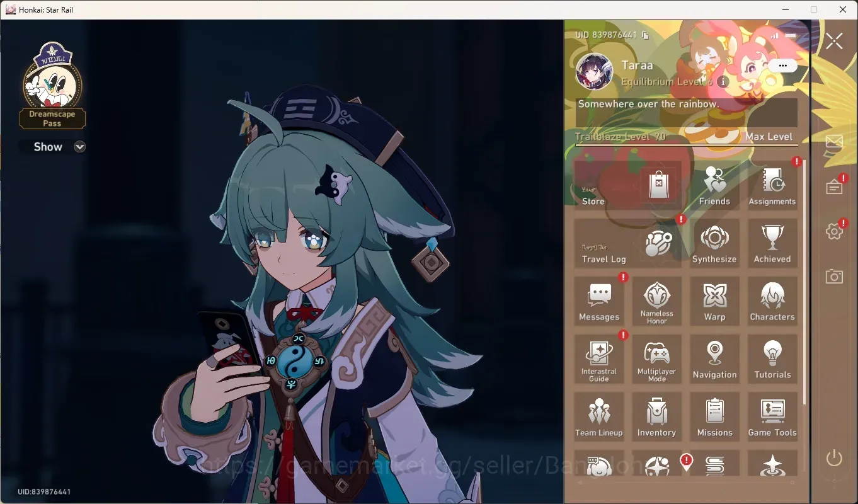The width and height of the screenshot is (858, 504).
Task: Open Game Tools
Action: point(772,417)
